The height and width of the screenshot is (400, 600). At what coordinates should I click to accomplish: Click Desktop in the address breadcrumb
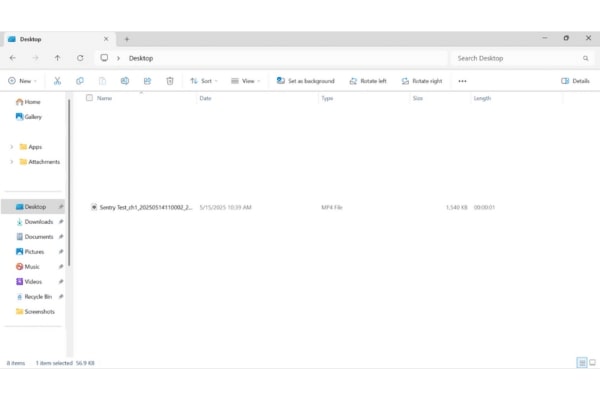[x=141, y=58]
